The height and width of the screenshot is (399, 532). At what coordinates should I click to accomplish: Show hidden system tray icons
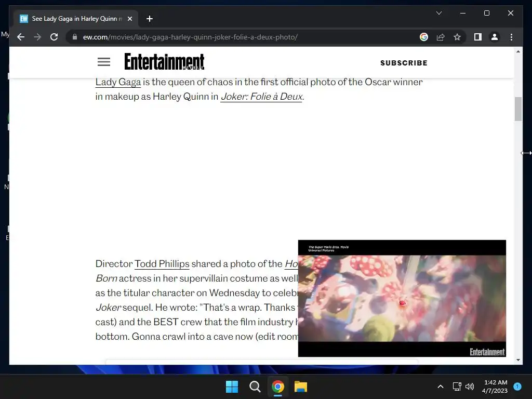pos(441,387)
